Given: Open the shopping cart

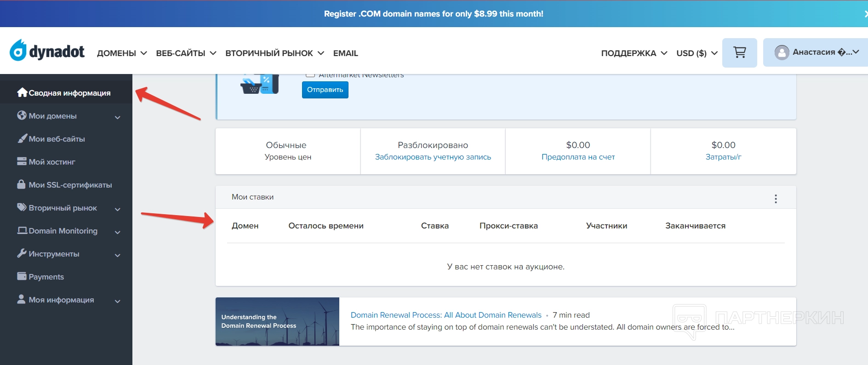Looking at the screenshot, I should (x=739, y=53).
